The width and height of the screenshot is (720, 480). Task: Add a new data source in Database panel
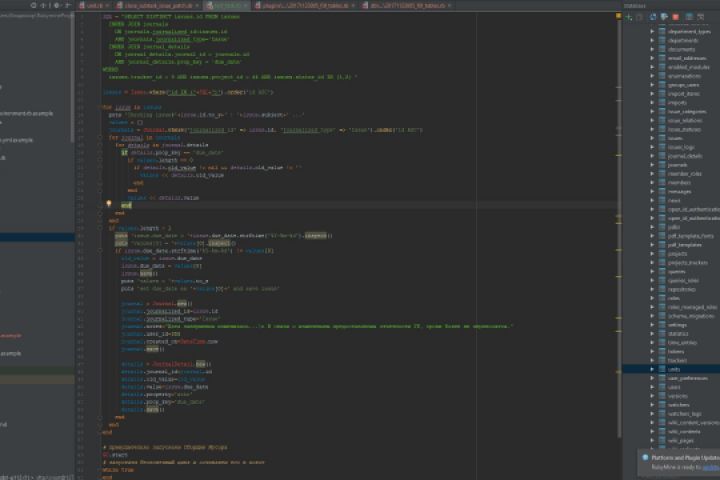click(x=629, y=17)
